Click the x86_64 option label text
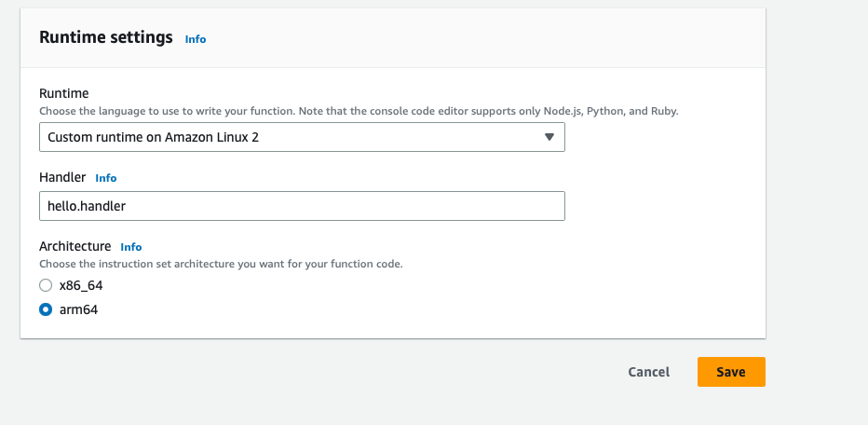 [x=80, y=287]
